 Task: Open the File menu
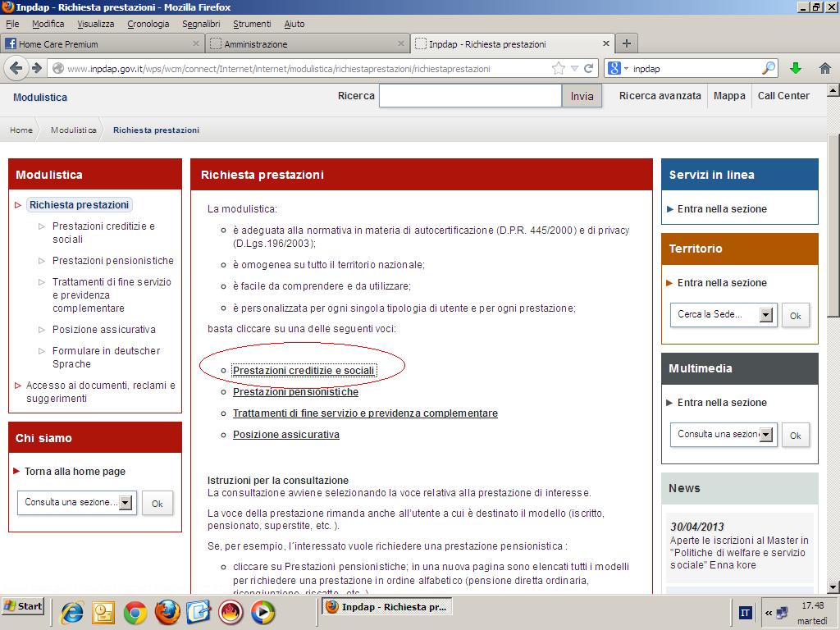point(12,24)
